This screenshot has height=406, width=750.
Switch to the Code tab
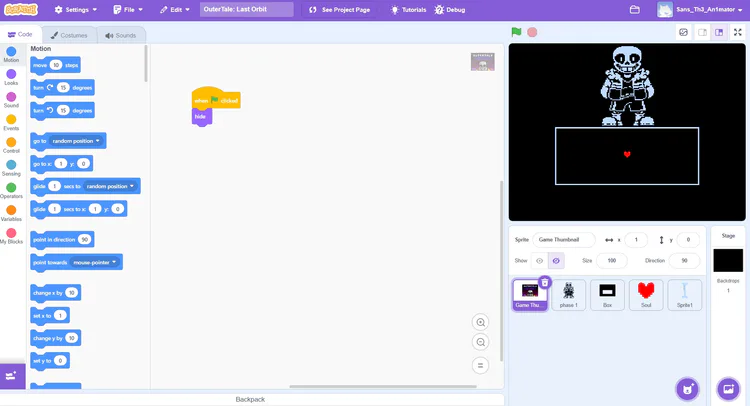point(20,34)
